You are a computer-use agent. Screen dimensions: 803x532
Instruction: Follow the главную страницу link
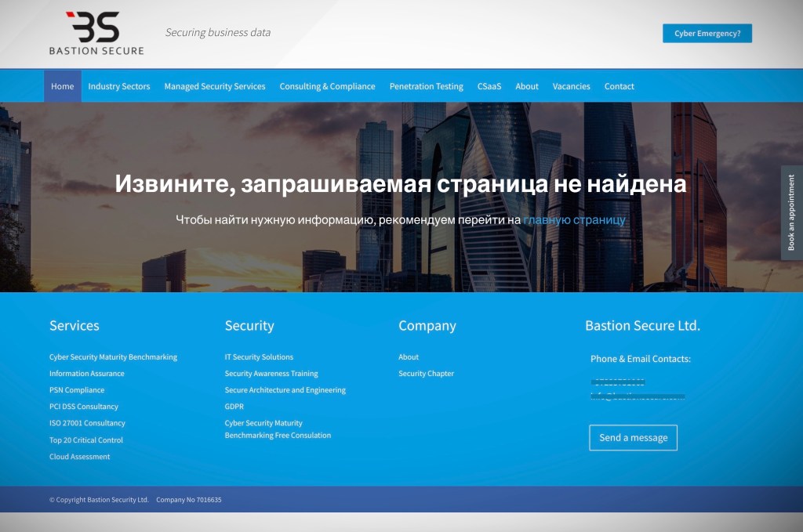[x=574, y=220]
